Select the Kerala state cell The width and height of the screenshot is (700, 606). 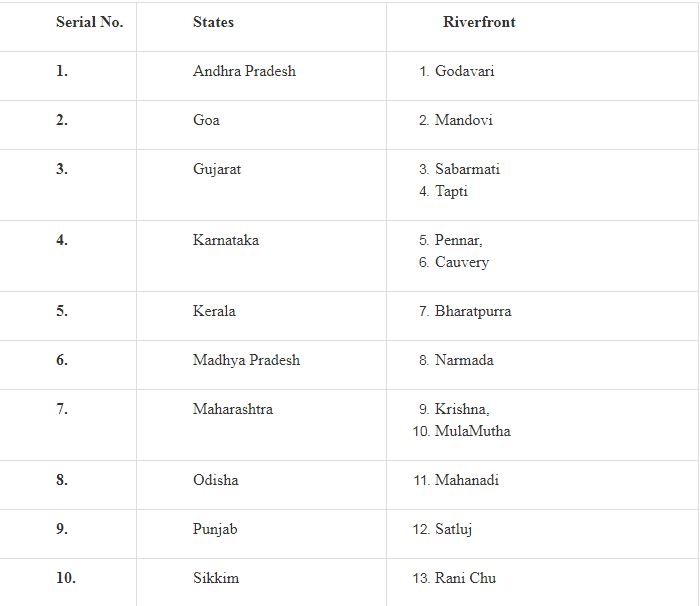pyautogui.click(x=214, y=311)
